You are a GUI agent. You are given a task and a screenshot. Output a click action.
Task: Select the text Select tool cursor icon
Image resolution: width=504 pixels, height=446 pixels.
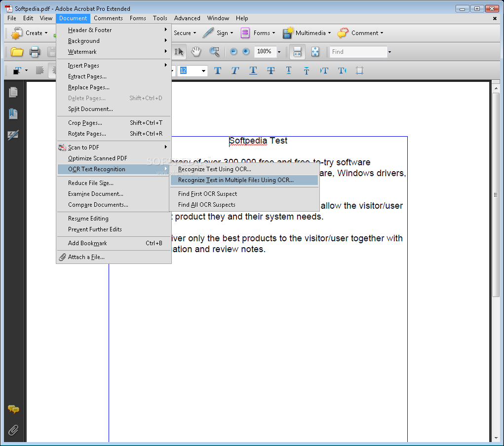(179, 52)
